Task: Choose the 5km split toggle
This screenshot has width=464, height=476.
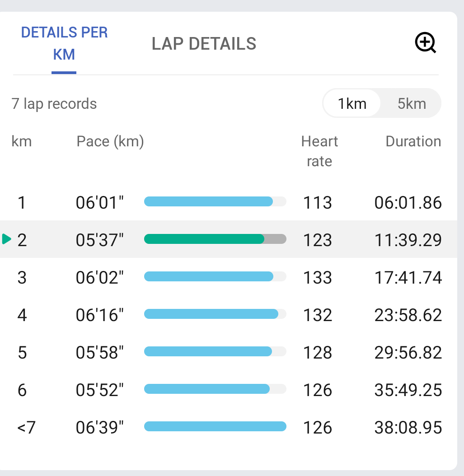Action: point(412,103)
